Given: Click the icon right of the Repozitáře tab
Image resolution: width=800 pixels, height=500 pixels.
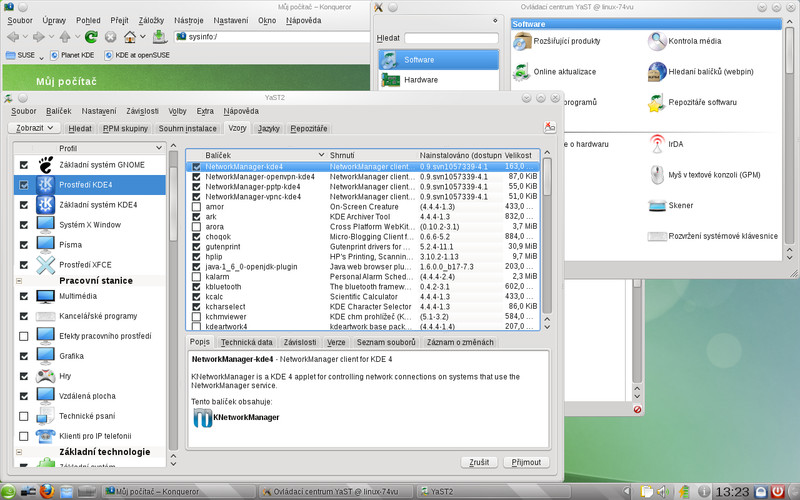Looking at the screenshot, I should point(549,127).
